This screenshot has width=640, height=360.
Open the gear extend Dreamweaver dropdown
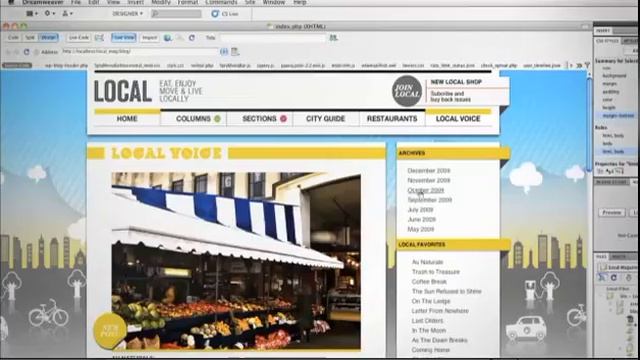point(49,13)
